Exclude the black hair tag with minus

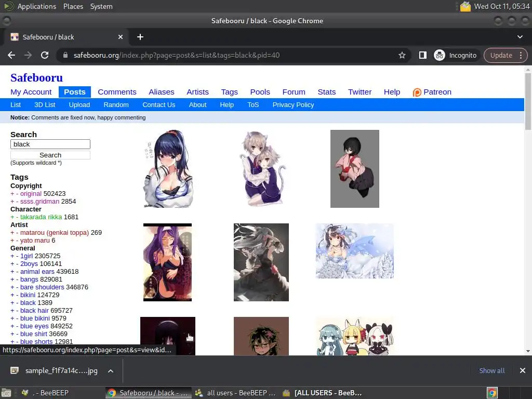(x=17, y=311)
